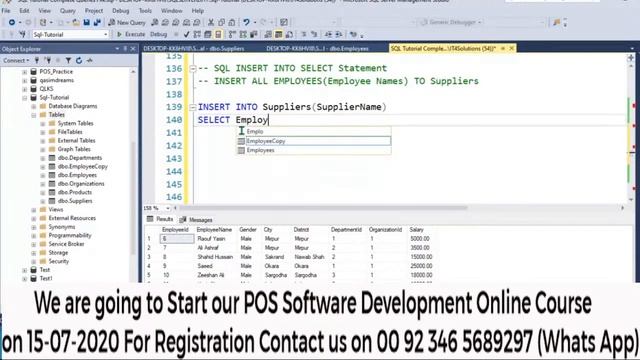Switch to the Results tab
Image resolution: width=640 pixels, height=360 pixels.
click(160, 219)
